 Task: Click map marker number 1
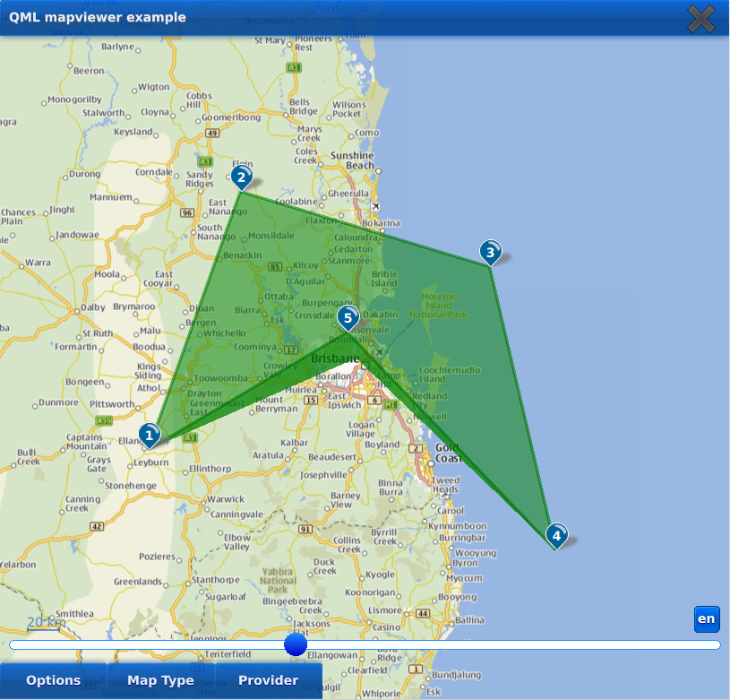click(x=150, y=436)
